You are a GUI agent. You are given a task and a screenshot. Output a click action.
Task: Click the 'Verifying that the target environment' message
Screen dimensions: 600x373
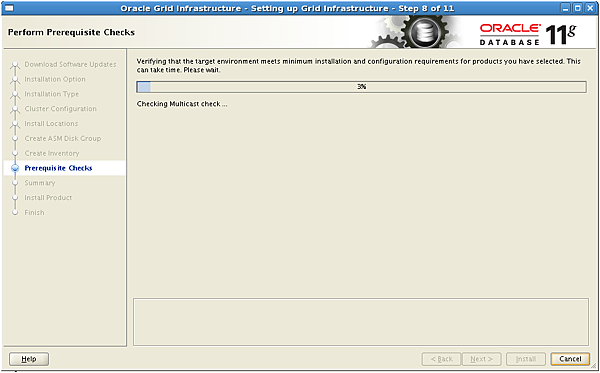[x=359, y=66]
